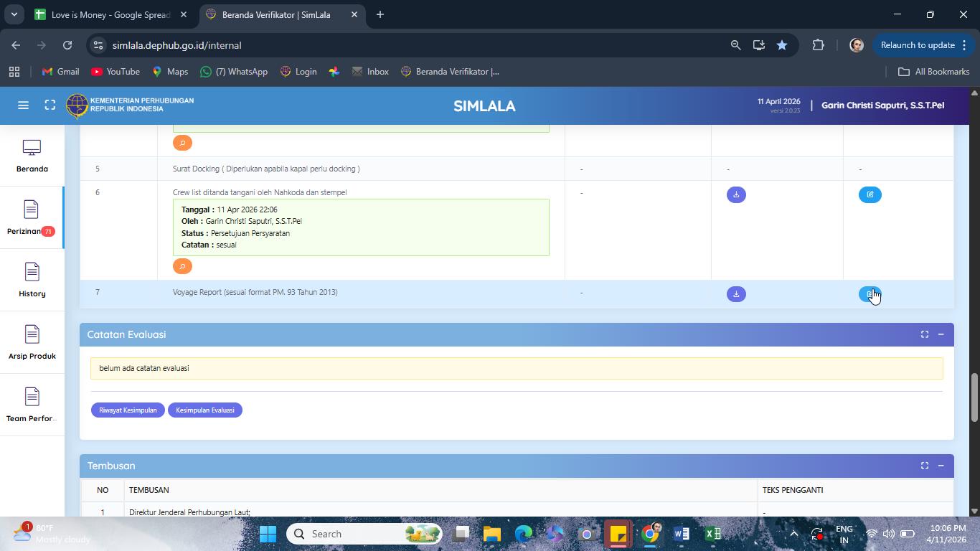Maximize the Catatan Evaluasi panel
Screen dimensions: 980x551
click(x=925, y=334)
